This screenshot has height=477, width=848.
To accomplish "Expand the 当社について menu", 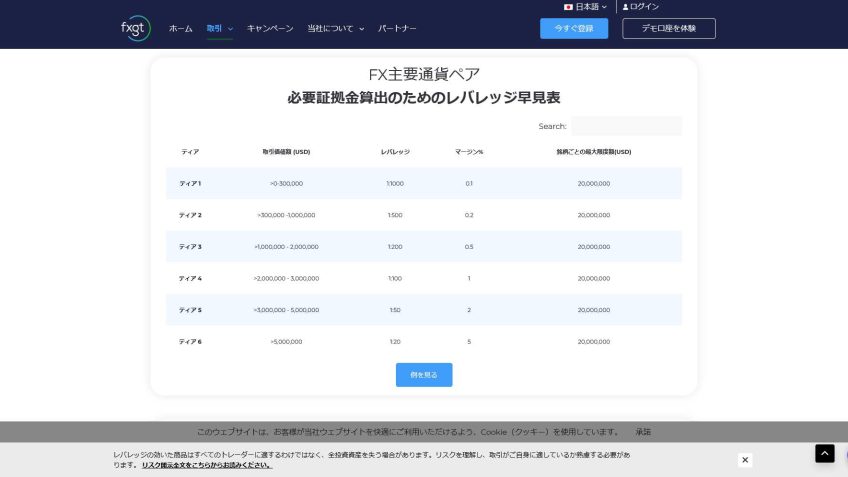I will [x=335, y=29].
